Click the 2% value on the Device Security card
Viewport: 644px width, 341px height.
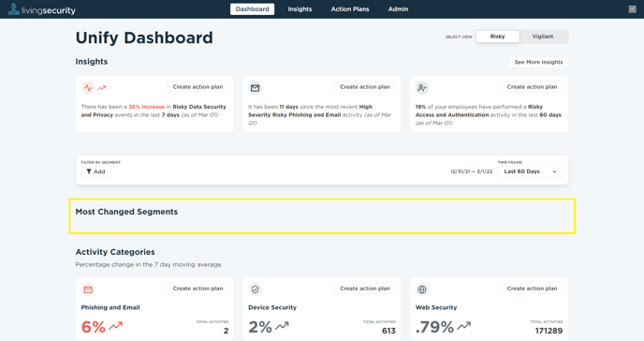260,327
